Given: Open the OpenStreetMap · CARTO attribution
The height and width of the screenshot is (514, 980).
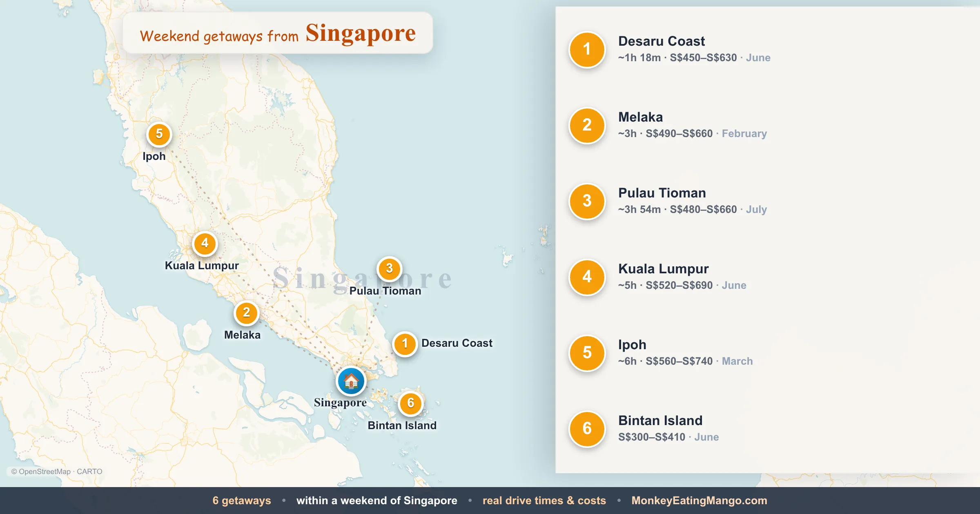Looking at the screenshot, I should click(57, 472).
